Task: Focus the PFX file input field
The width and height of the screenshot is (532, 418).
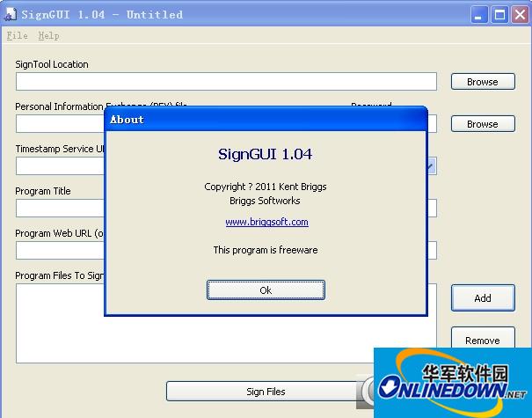Action: coord(60,123)
